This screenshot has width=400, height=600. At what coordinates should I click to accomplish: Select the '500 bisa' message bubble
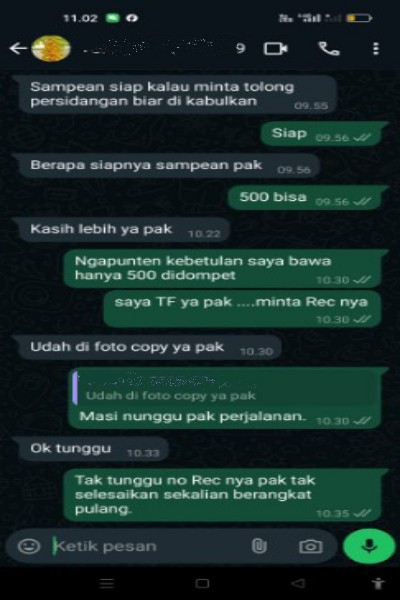tap(307, 198)
